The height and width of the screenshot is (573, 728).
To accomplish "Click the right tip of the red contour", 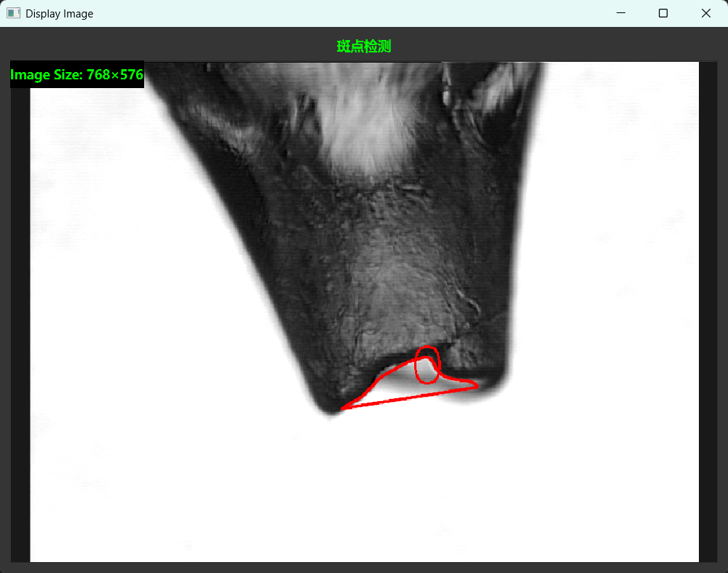I will [x=476, y=385].
